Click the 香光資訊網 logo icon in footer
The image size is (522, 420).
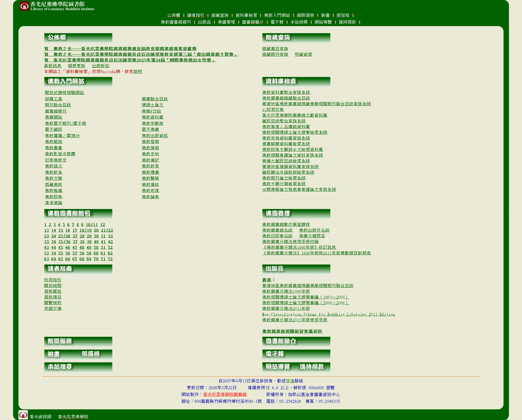(x=23, y=415)
